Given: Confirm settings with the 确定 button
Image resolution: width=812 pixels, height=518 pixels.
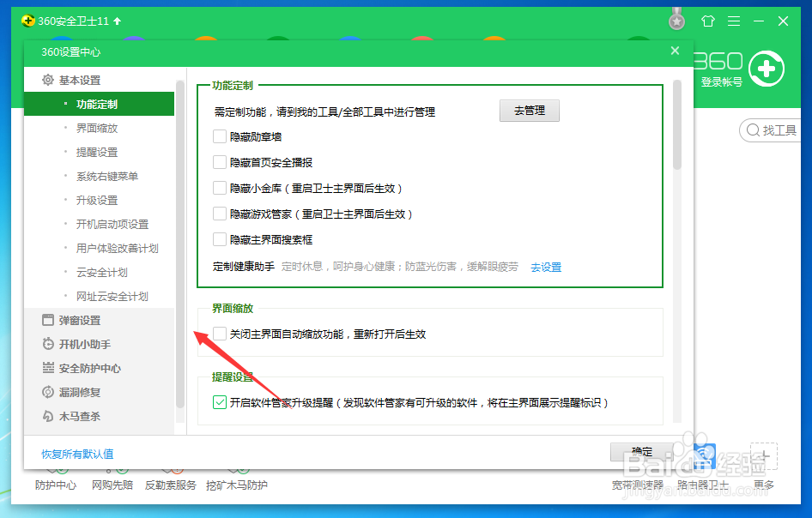Looking at the screenshot, I should (642, 452).
